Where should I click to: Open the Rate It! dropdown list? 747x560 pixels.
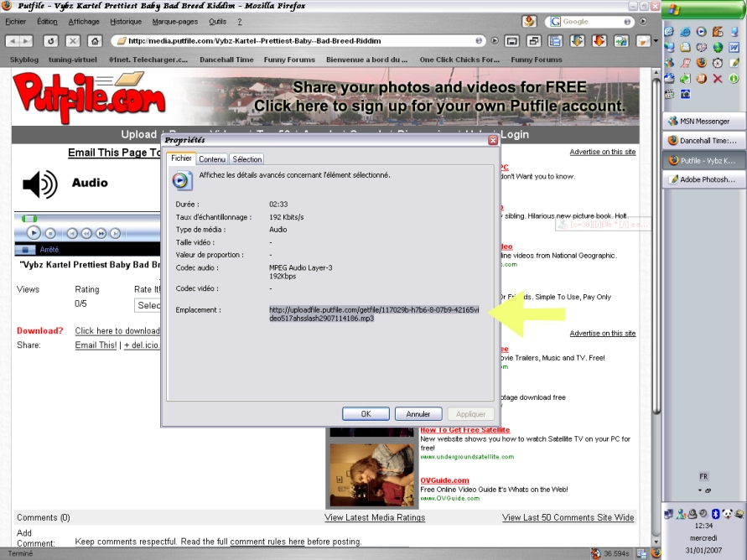[x=148, y=305]
